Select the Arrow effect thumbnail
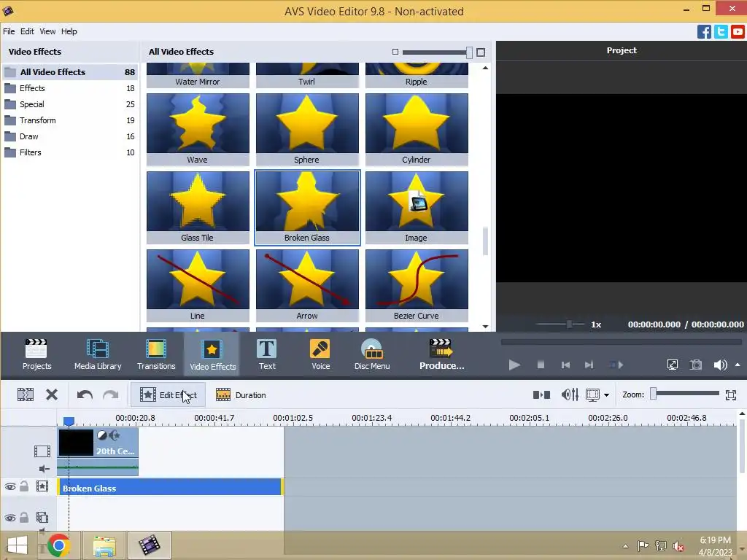This screenshot has width=747, height=560. (307, 285)
